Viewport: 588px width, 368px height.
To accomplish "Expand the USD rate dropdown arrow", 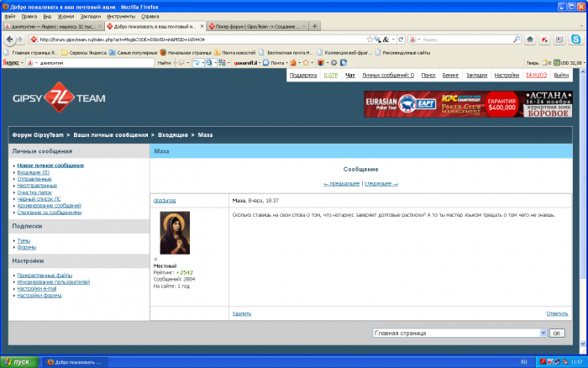I will click(x=585, y=63).
